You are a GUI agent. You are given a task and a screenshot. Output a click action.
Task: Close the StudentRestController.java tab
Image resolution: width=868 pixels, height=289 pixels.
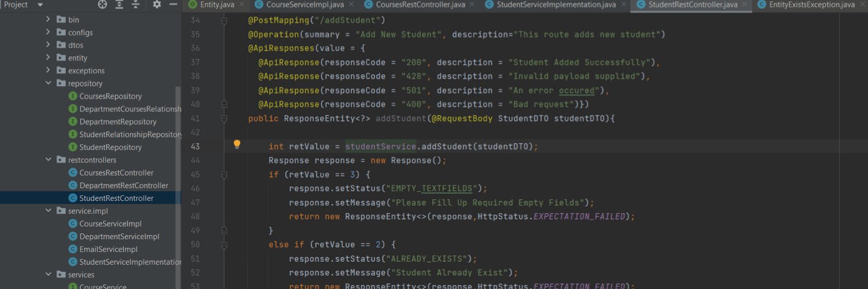pyautogui.click(x=745, y=5)
